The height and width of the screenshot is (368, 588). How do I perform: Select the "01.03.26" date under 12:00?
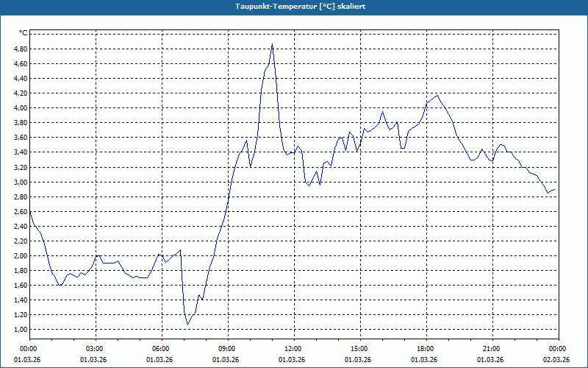tap(292, 360)
